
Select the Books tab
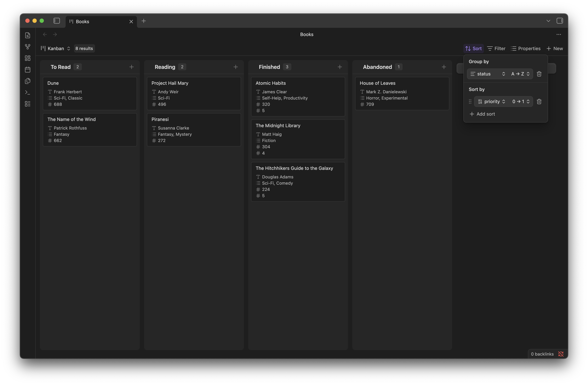point(82,22)
